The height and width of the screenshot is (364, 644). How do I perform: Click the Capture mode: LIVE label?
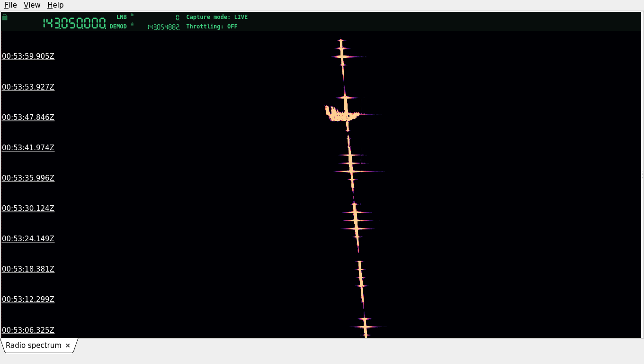pyautogui.click(x=217, y=17)
